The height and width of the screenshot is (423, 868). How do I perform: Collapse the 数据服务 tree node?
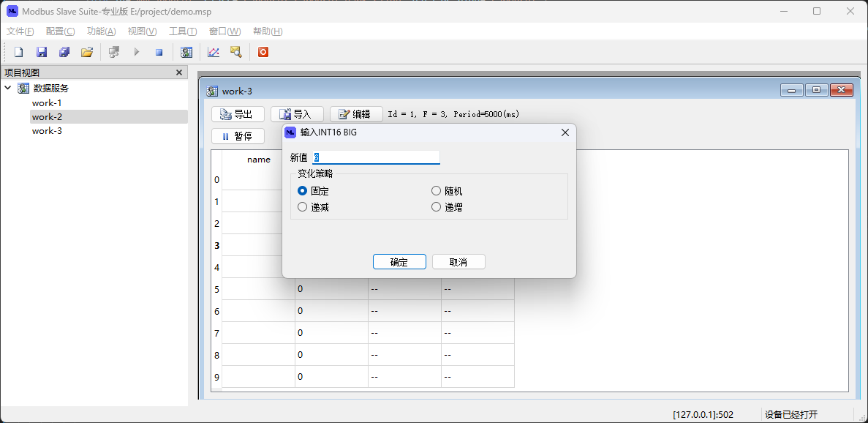8,88
